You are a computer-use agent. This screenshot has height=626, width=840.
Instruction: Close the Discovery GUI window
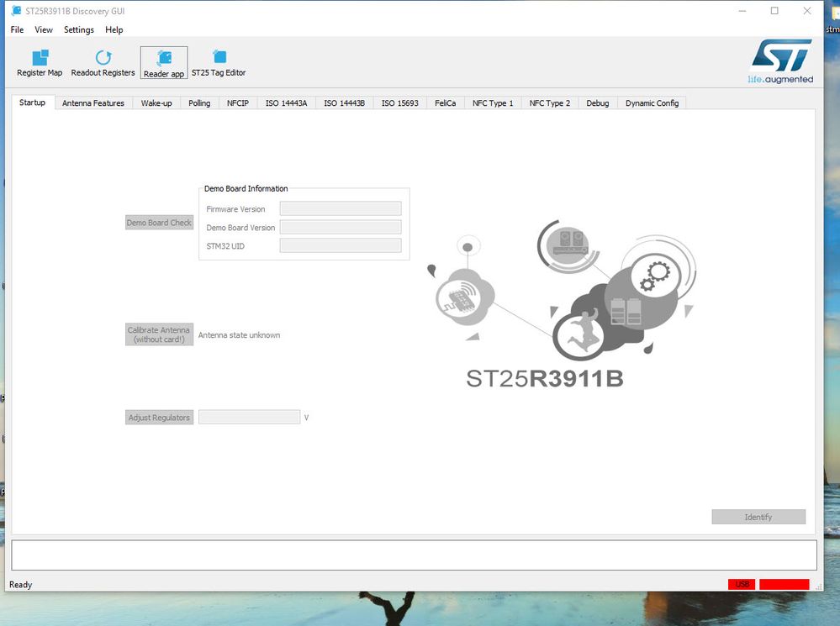[807, 11]
